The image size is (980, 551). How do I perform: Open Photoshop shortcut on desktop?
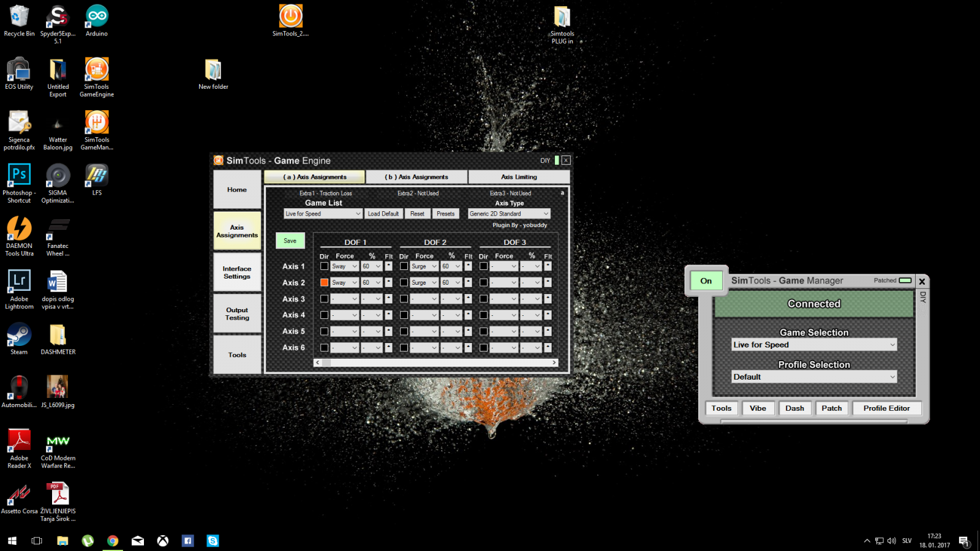(19, 184)
